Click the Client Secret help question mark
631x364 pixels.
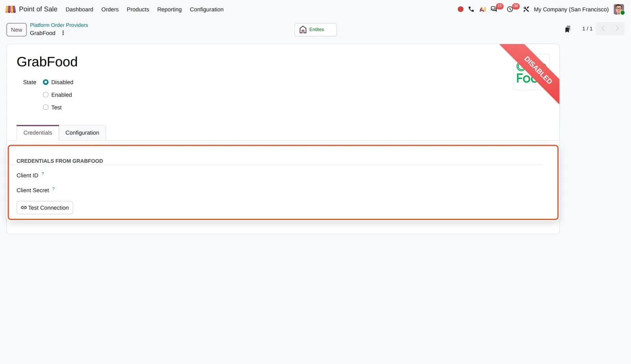click(54, 189)
